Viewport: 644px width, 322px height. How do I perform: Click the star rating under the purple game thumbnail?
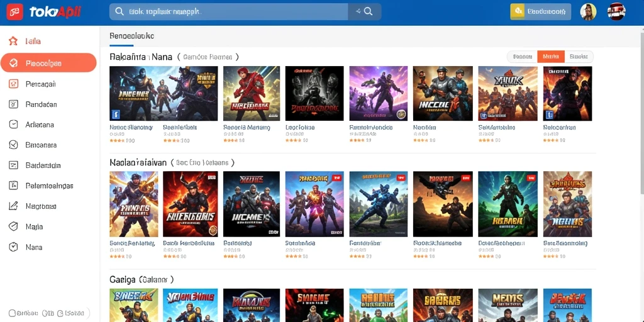click(x=357, y=140)
